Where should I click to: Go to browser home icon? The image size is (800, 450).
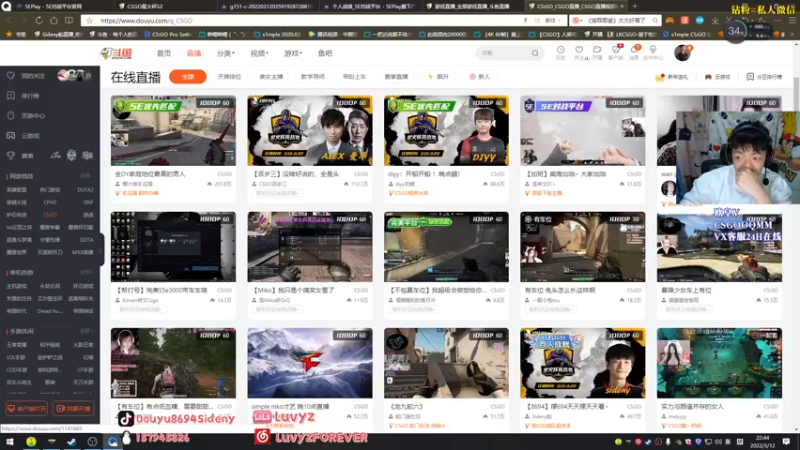(x=54, y=20)
